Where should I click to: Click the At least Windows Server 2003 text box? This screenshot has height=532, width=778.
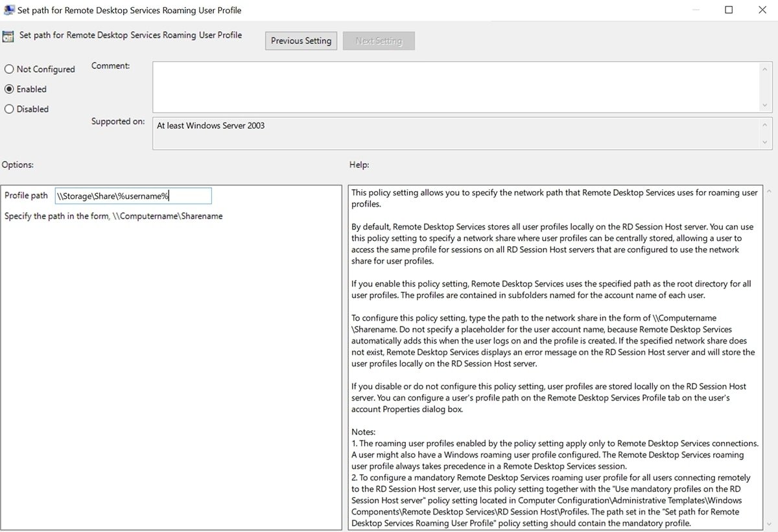pyautogui.click(x=454, y=133)
